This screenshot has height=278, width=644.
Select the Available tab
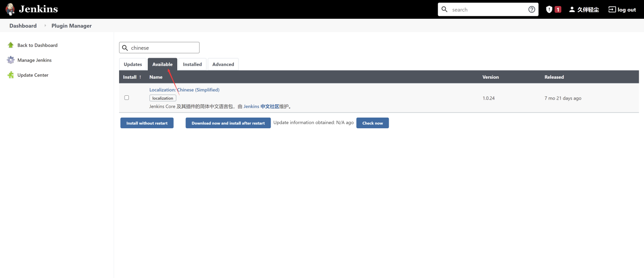[162, 64]
